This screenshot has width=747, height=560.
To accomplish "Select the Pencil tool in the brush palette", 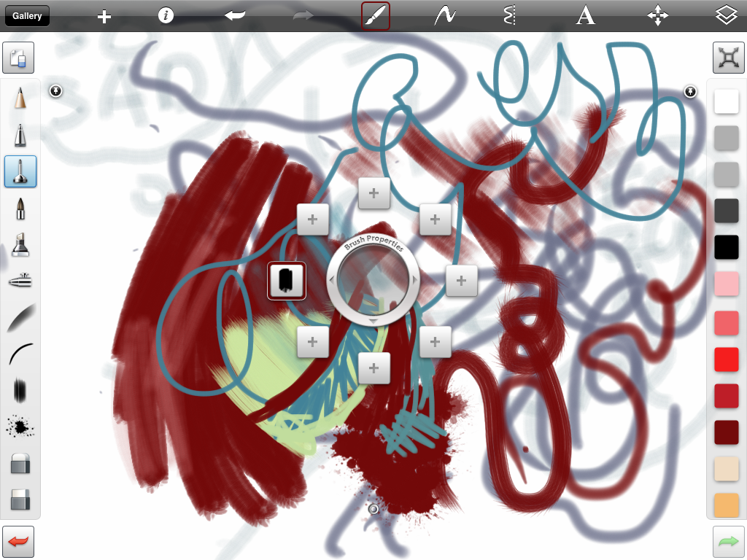I will pos(20,98).
